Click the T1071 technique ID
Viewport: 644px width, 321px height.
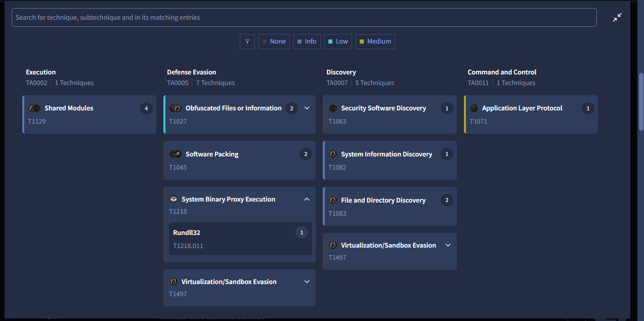[479, 122]
